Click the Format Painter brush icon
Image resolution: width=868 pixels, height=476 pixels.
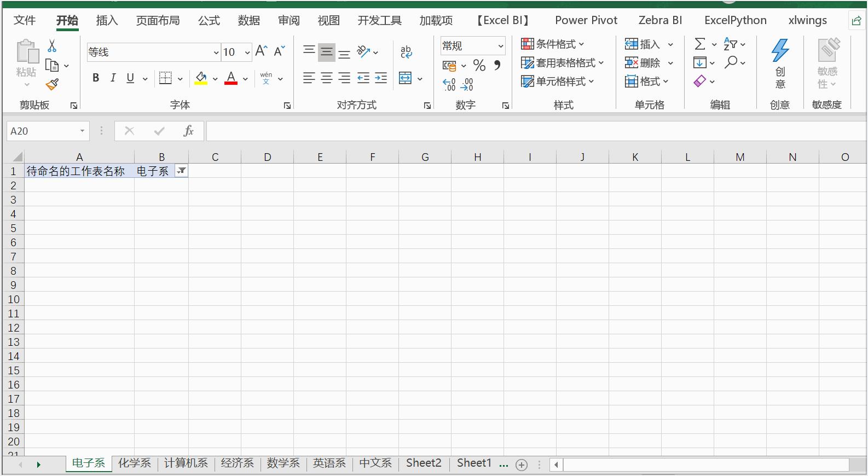pyautogui.click(x=52, y=85)
